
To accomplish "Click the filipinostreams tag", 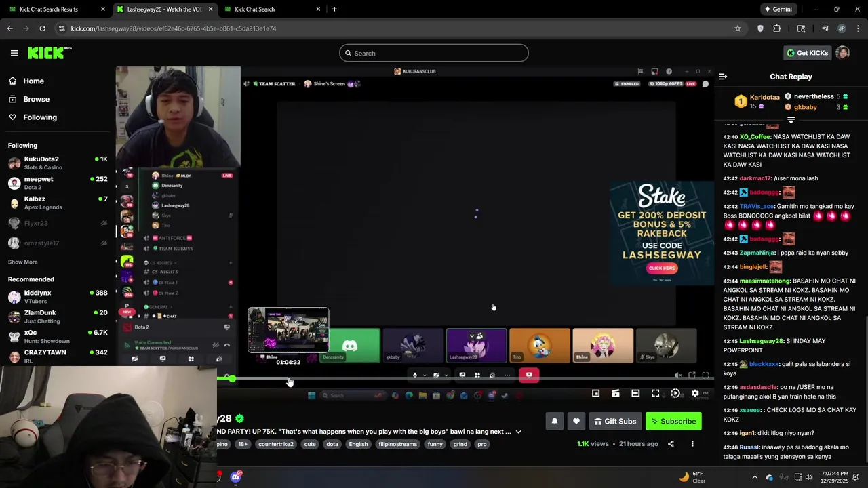I will point(397,445).
